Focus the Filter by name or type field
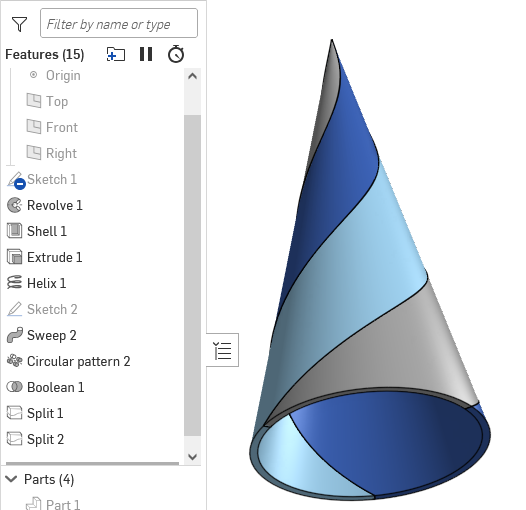 pos(119,23)
